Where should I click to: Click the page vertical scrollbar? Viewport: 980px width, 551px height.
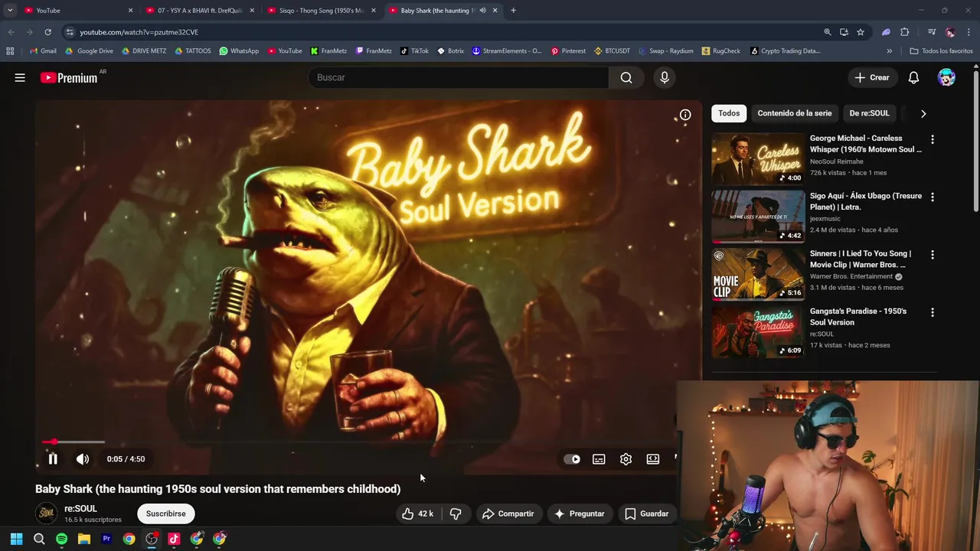click(x=976, y=142)
